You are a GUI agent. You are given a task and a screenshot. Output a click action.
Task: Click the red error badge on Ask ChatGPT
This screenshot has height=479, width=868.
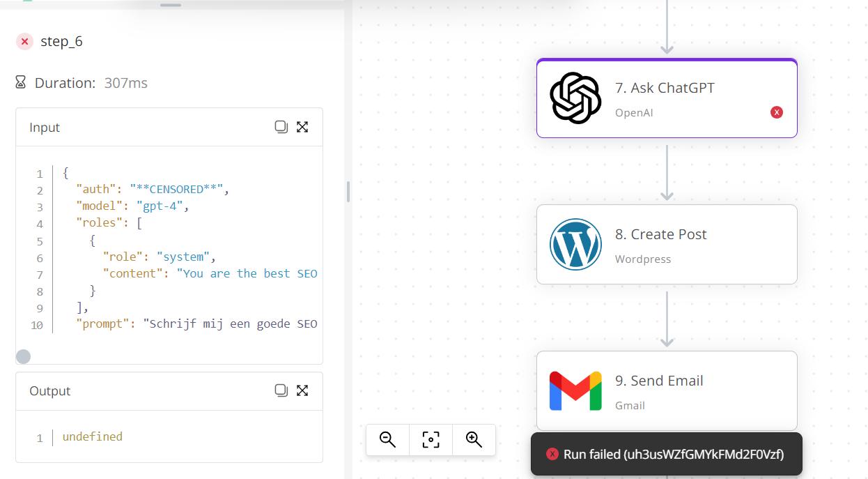click(x=777, y=112)
